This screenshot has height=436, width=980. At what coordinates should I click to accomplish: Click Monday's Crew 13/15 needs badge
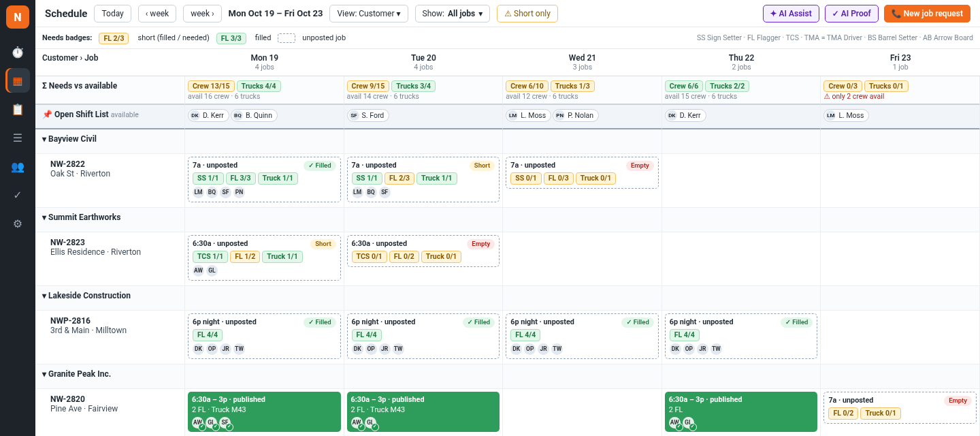click(x=211, y=86)
